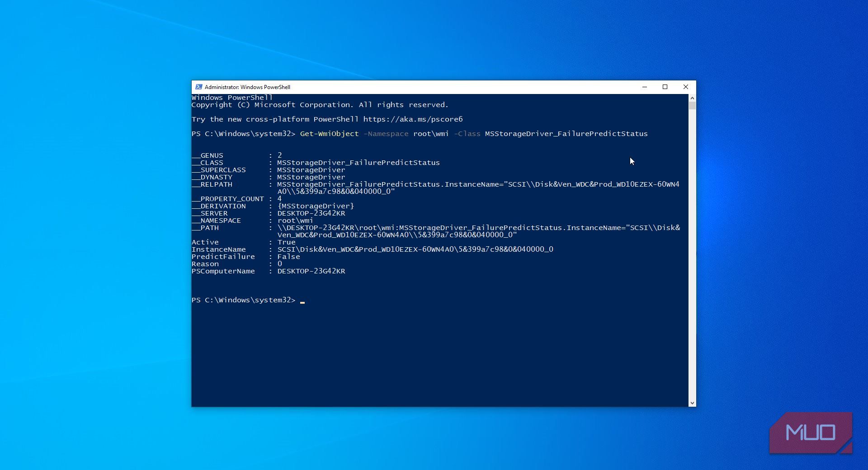Viewport: 868px width, 470px height.
Task: Click the __GENUS property row
Action: click(237, 155)
